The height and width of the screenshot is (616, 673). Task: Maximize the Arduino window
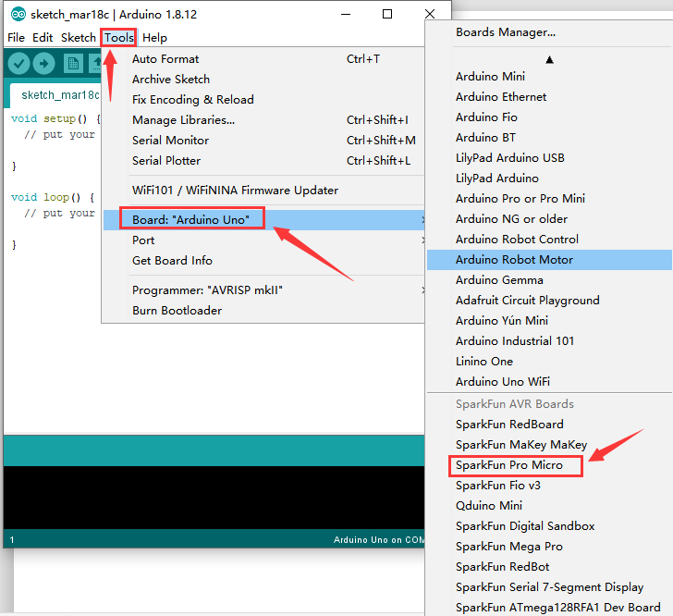387,14
